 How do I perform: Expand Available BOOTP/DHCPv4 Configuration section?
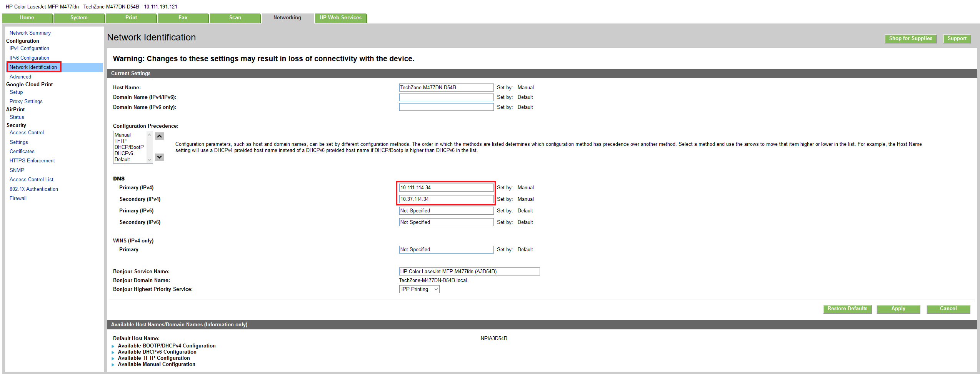(167, 346)
